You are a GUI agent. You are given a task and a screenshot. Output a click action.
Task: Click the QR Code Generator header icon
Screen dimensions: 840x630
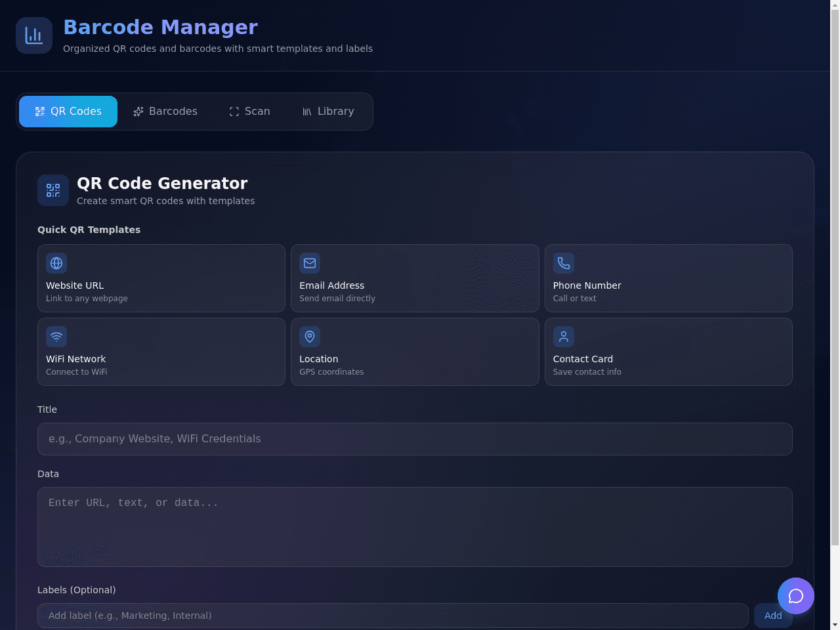click(x=53, y=190)
